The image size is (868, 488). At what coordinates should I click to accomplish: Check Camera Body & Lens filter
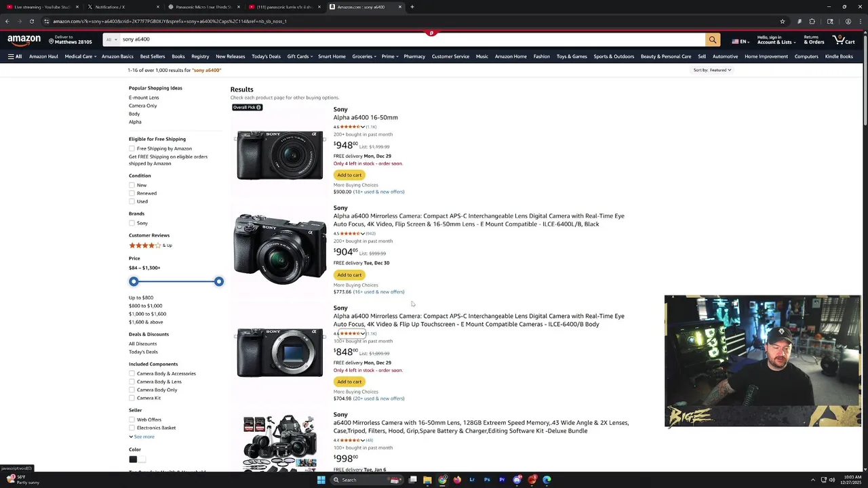pos(132,382)
